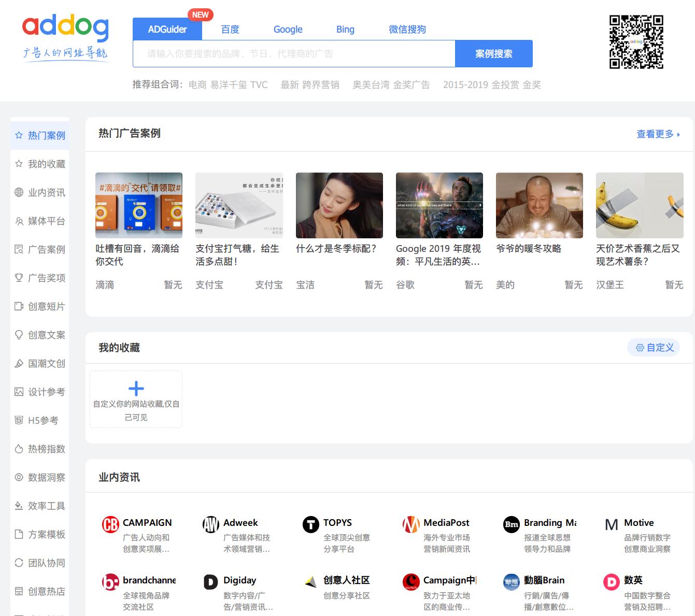Click the TOPYS black circle icon
Screen dimensions: 695x616
coord(310,525)
